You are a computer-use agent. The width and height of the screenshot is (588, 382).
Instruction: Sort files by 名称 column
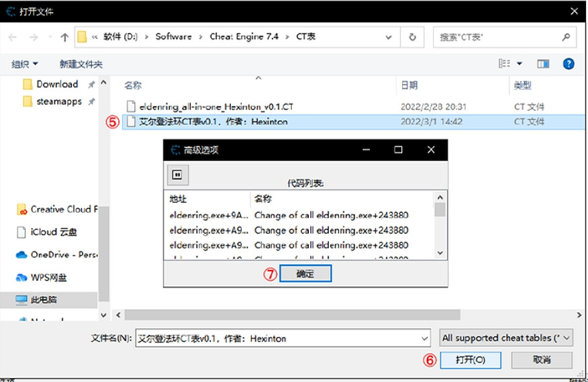coord(133,85)
